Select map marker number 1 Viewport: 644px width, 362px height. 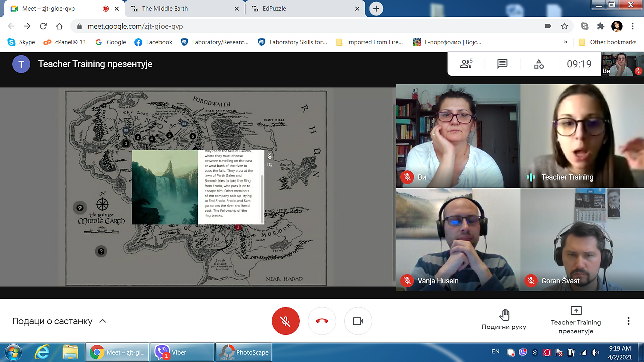[126, 143]
